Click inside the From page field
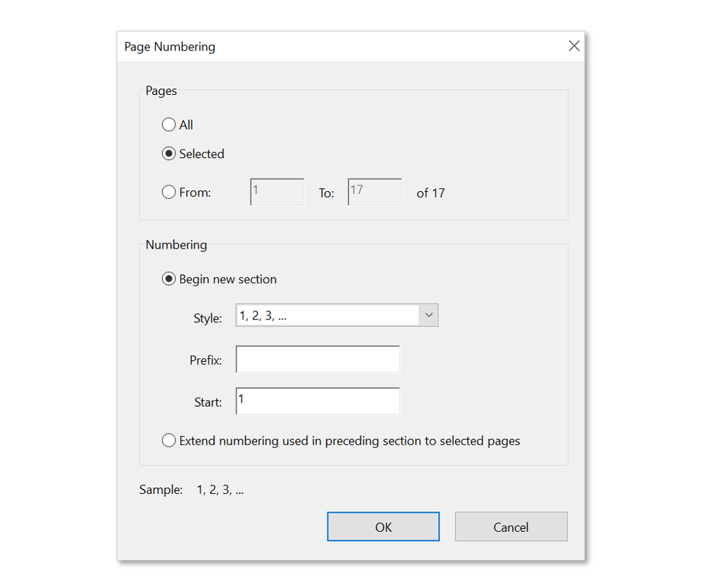Screen dimensions: 703x588 click(x=276, y=192)
